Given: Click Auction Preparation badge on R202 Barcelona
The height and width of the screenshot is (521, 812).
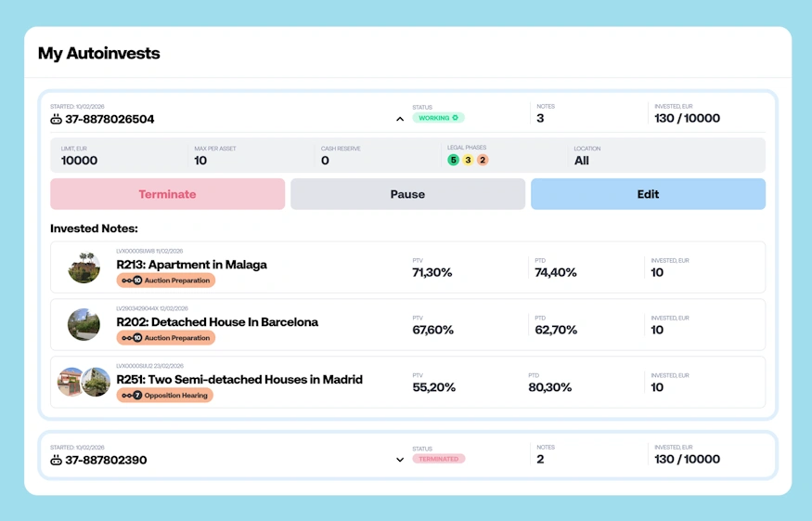Looking at the screenshot, I should pyautogui.click(x=166, y=338).
